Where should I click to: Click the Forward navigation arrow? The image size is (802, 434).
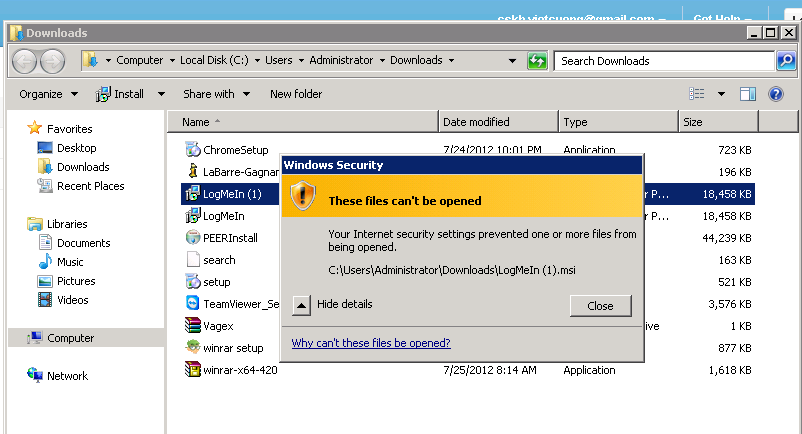pyautogui.click(x=53, y=61)
